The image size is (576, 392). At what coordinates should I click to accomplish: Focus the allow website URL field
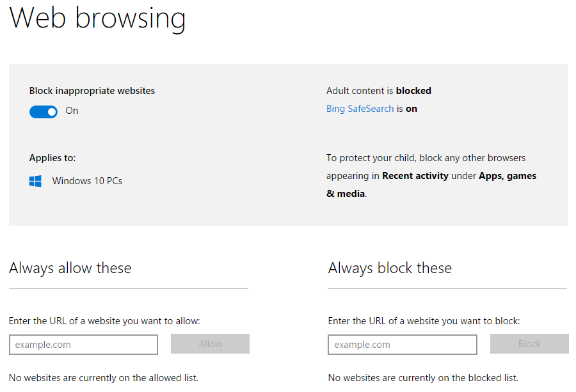tap(83, 344)
